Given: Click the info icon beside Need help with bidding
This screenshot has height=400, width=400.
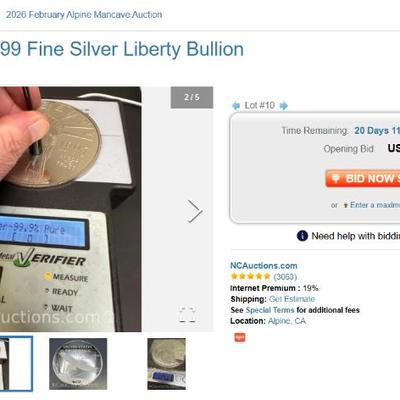Looking at the screenshot, I should 302,236.
